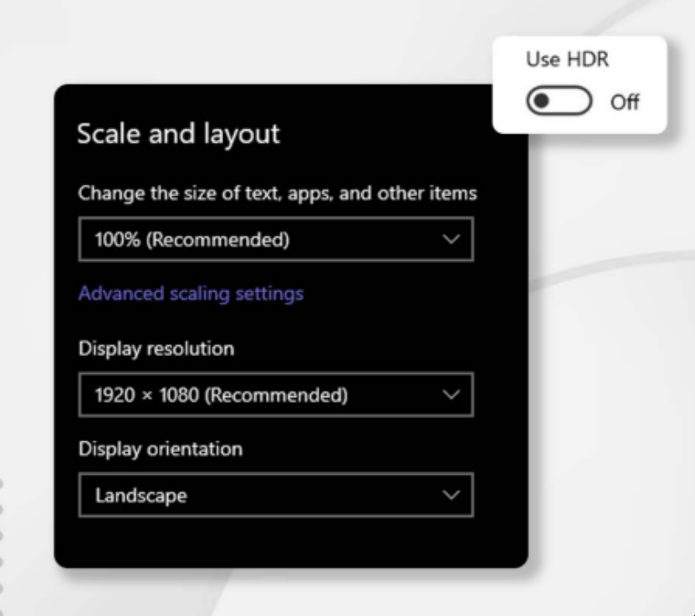Click the Scale and layout heading
This screenshot has width=695, height=616.
[178, 134]
